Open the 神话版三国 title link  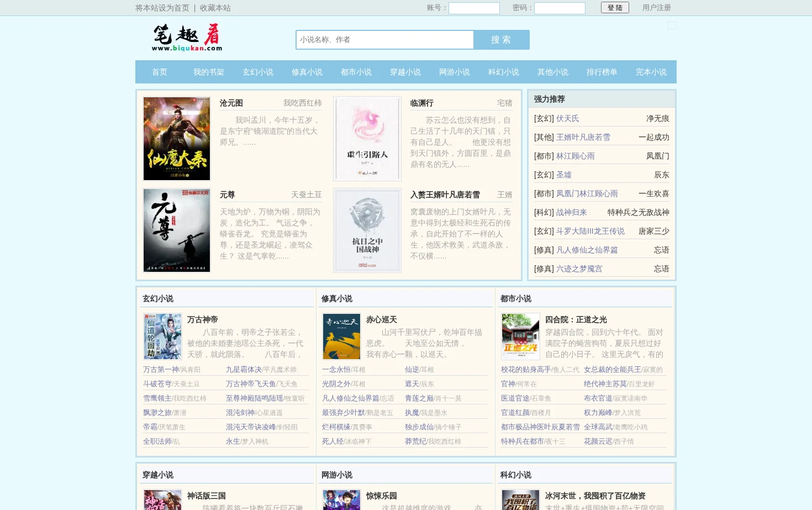207,496
